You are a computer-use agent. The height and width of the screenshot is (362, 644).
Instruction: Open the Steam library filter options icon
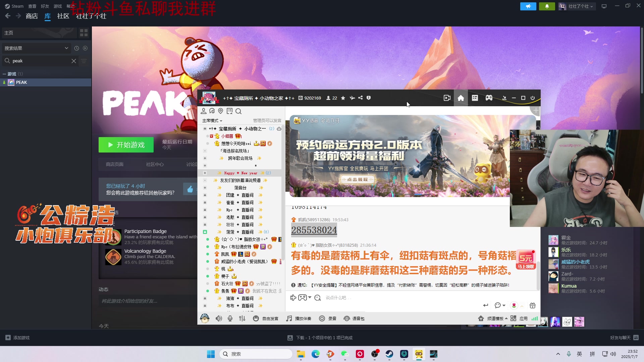coord(84,61)
